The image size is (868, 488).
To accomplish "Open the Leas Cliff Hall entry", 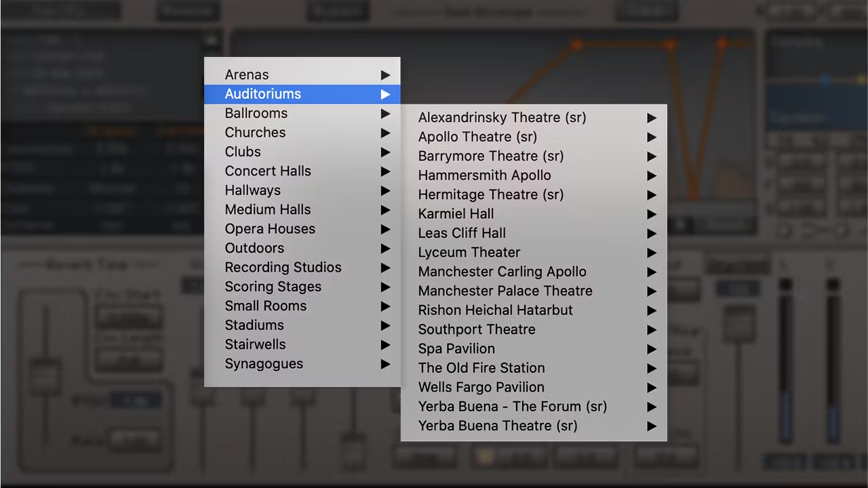I will pyautogui.click(x=534, y=233).
